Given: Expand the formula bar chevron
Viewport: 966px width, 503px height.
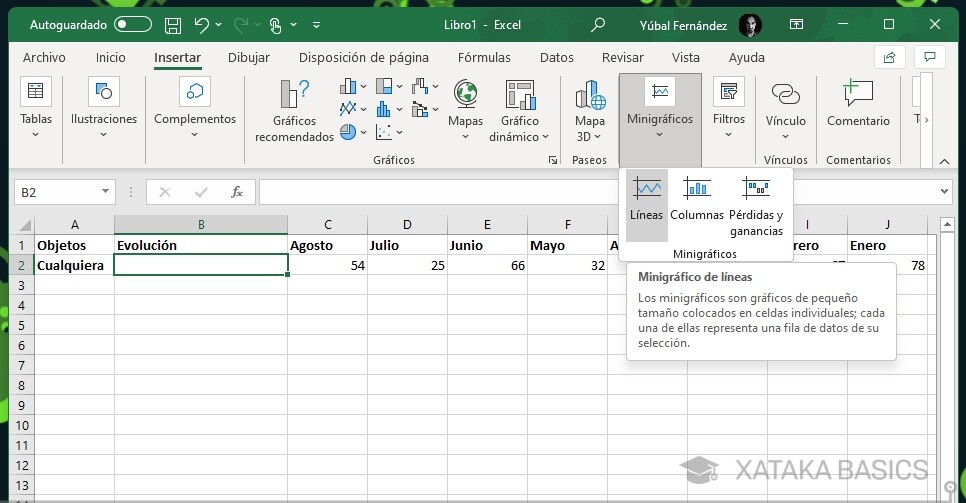Looking at the screenshot, I should pos(944,192).
